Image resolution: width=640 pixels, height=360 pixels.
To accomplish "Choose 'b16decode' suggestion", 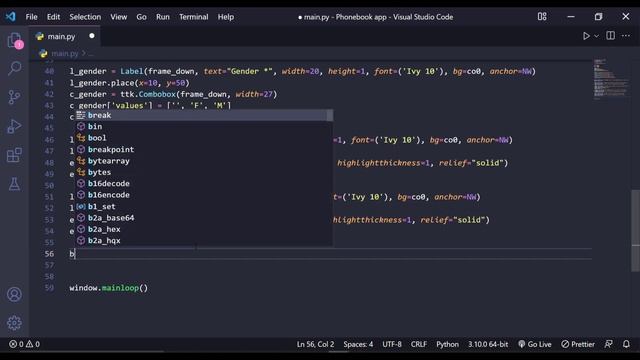I will pyautogui.click(x=203, y=184).
